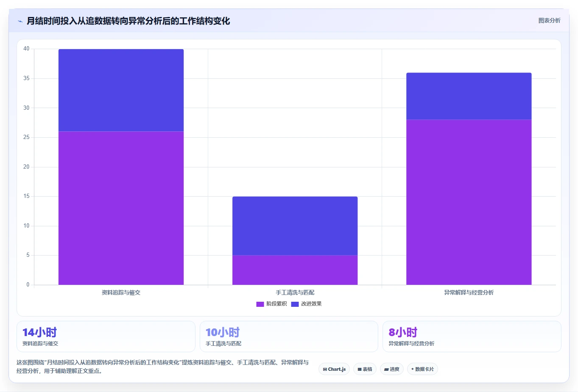The height and width of the screenshot is (392, 578).
Task: Click the 10小时 card value
Action: [223, 332]
